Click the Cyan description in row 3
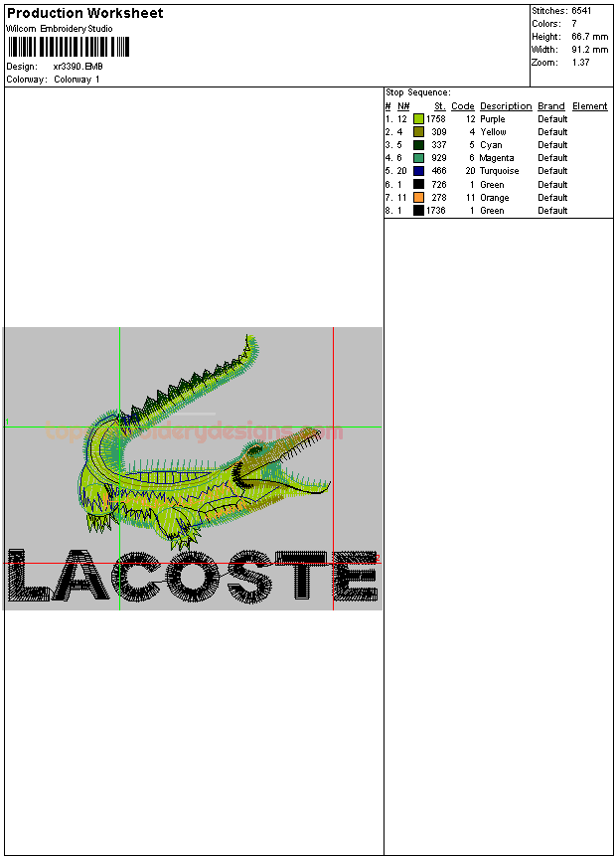The image size is (616, 856). tap(491, 145)
